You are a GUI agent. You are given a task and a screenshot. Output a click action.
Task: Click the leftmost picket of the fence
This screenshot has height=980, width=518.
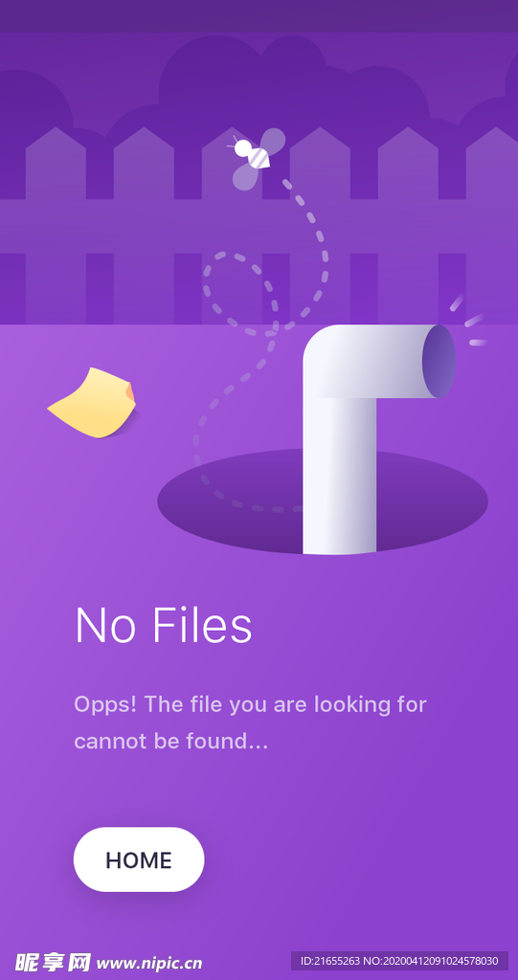tap(56, 225)
